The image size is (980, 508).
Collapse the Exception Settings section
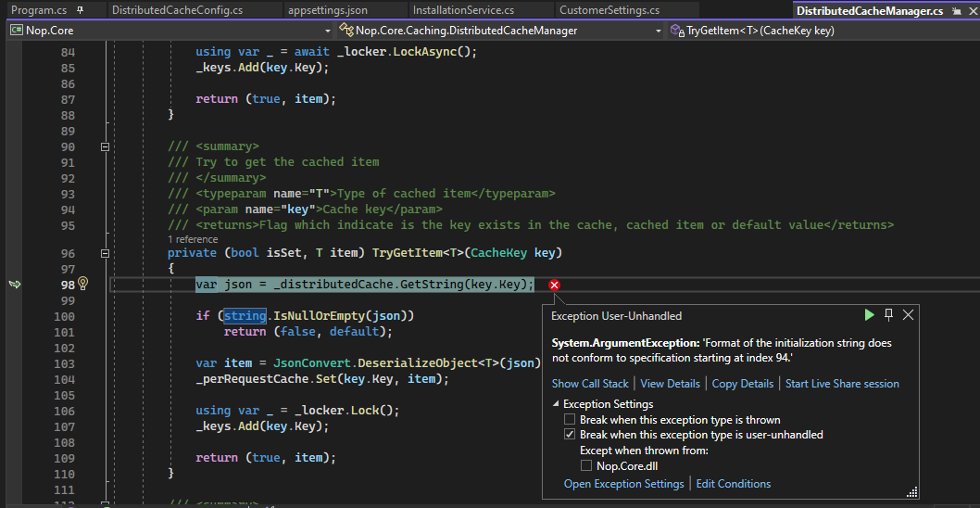pyautogui.click(x=556, y=404)
